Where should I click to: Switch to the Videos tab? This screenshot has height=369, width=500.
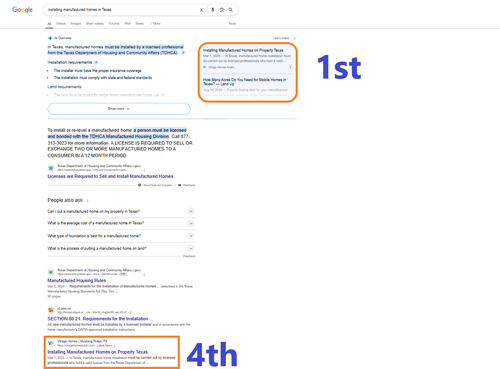[61, 24]
